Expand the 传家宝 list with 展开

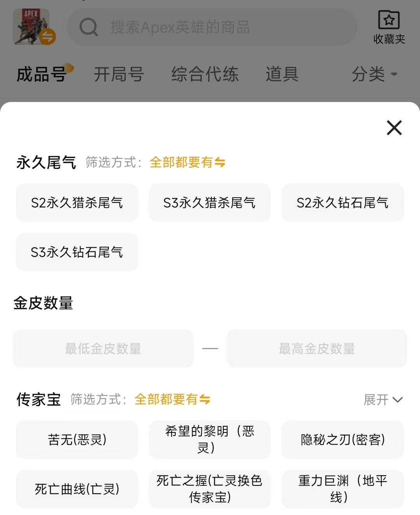pyautogui.click(x=383, y=399)
